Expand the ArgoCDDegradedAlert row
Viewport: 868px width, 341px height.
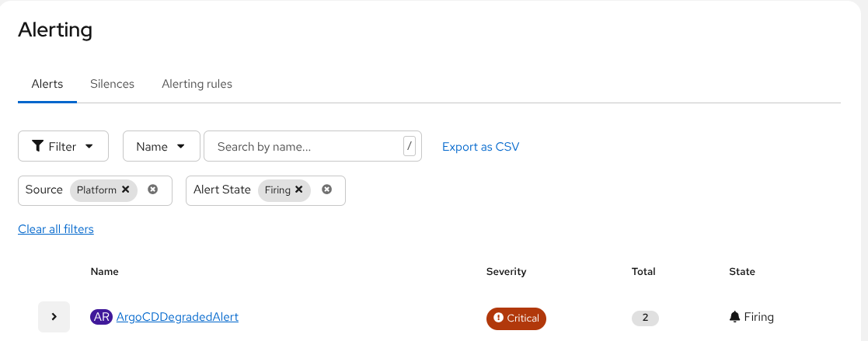point(54,317)
